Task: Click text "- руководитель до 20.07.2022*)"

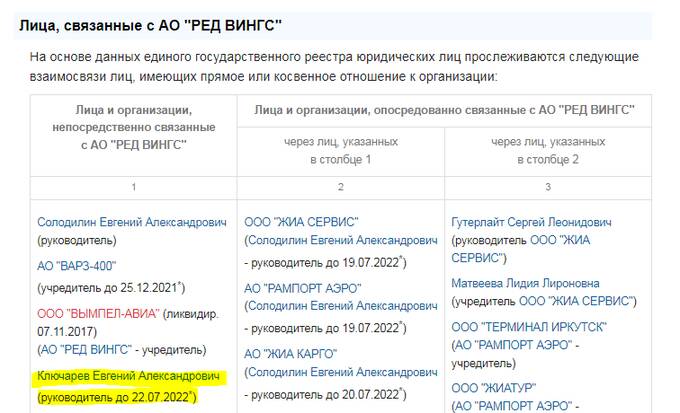Action: (325, 394)
